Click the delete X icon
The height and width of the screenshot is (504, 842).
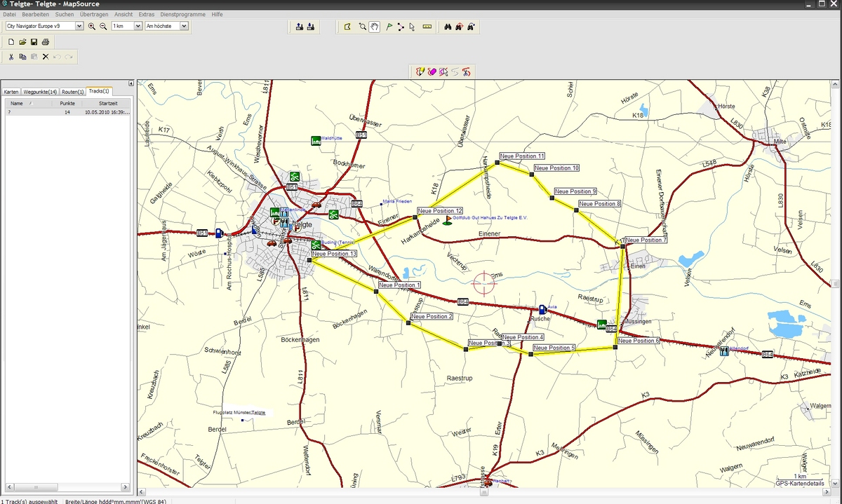coord(46,57)
